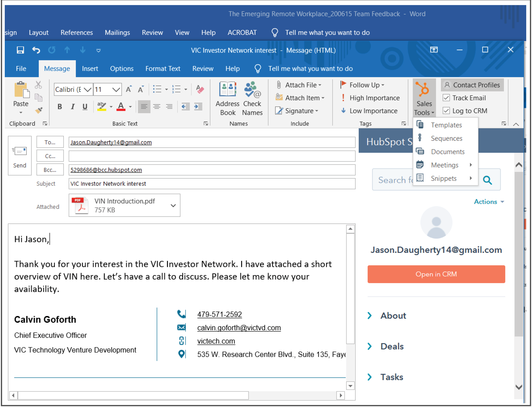Center align the text

coord(157,107)
